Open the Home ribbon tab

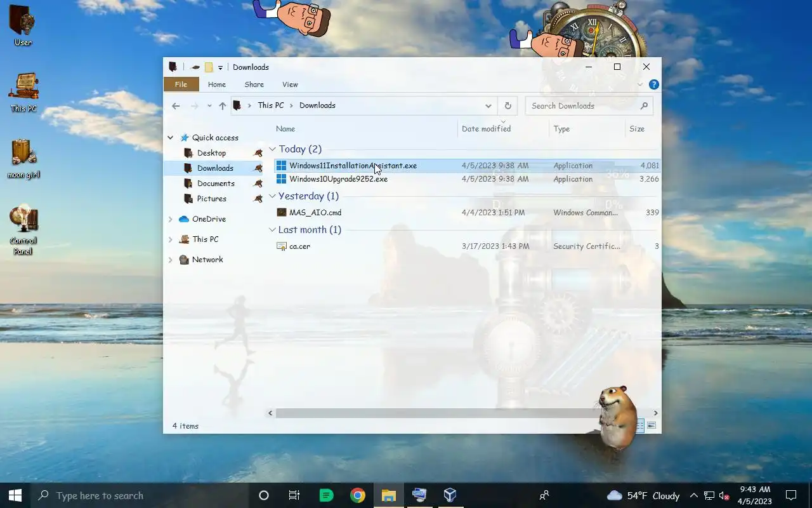216,84
